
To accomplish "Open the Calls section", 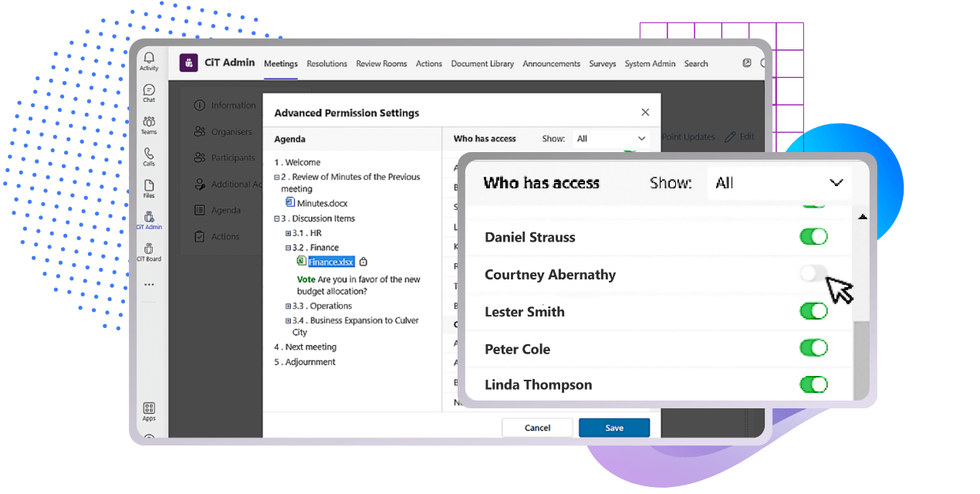I will click(x=149, y=156).
